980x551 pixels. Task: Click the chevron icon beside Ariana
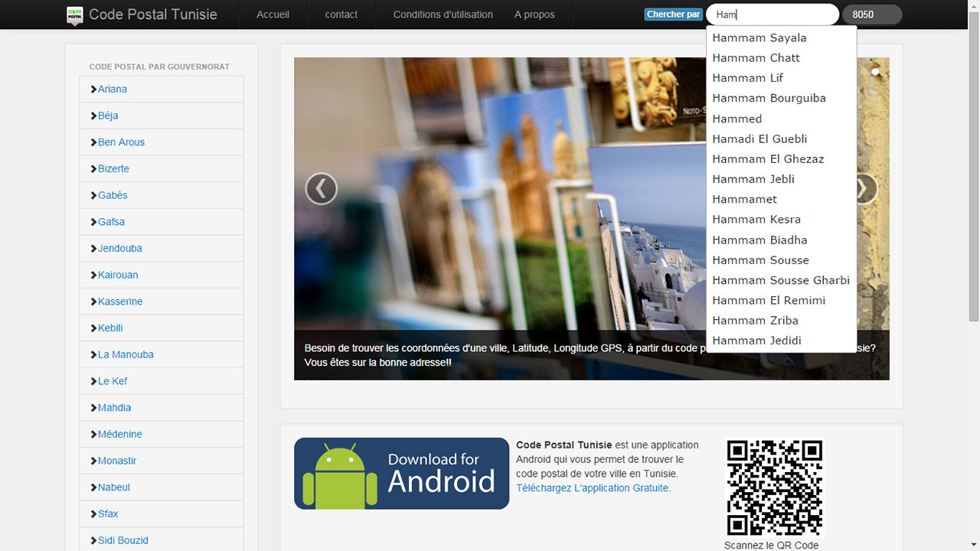pyautogui.click(x=95, y=89)
